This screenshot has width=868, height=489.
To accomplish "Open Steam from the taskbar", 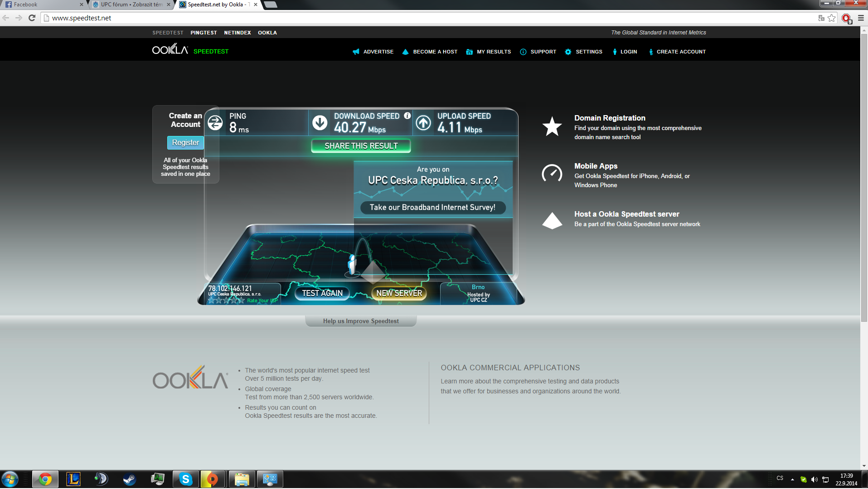I will 130,479.
